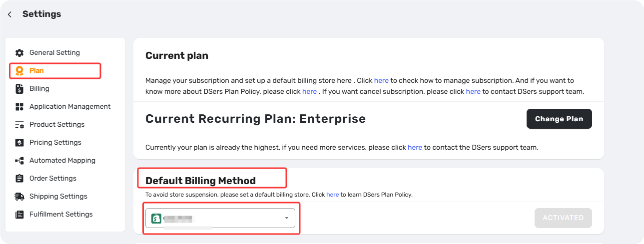This screenshot has width=644, height=244.
Task: Open the 'here' link to learn DSers Plan Policy
Action: tap(332, 195)
